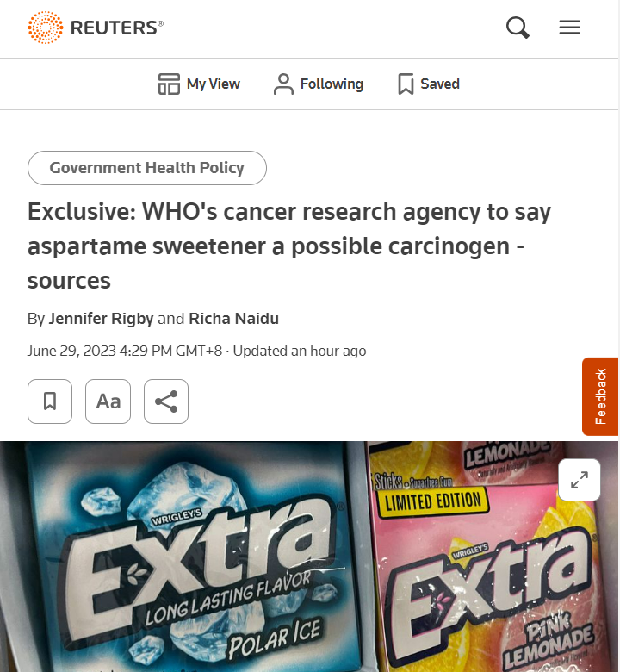Open the Government Health Policy topic tag
This screenshot has width=620, height=672.
coord(147,168)
